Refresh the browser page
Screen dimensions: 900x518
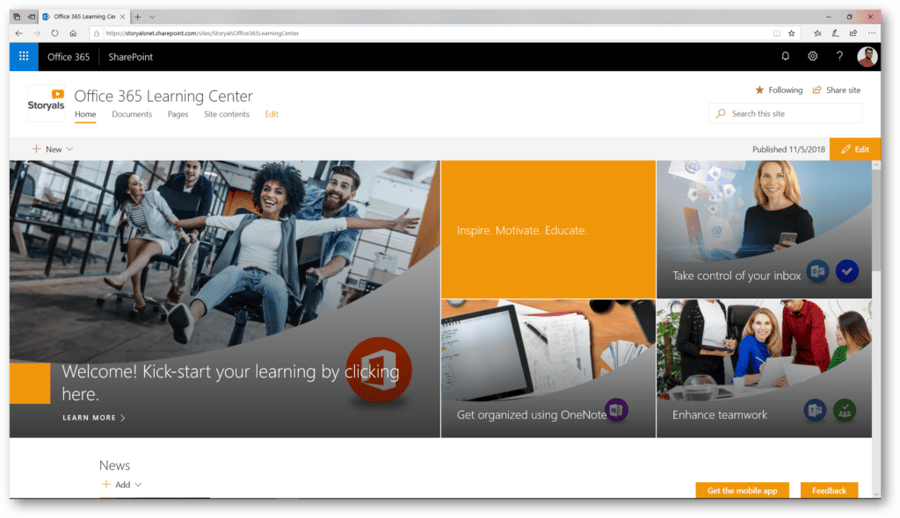point(55,33)
